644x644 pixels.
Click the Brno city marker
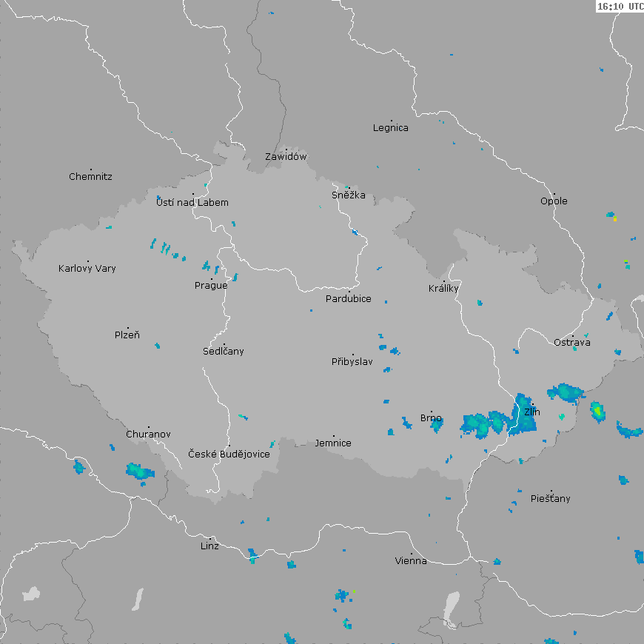pos(432,411)
